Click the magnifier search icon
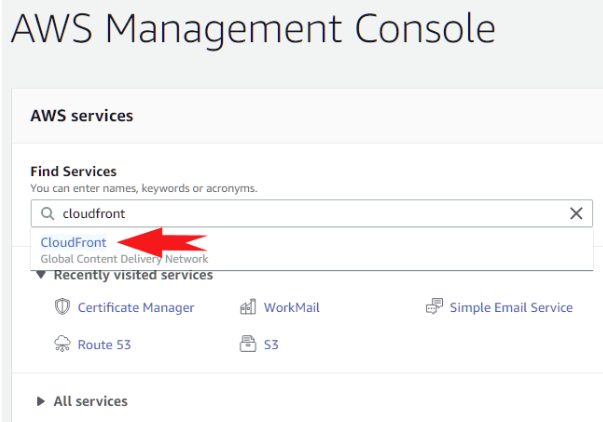 coord(48,213)
